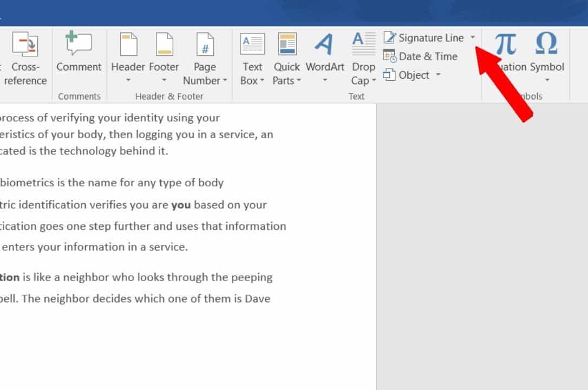Click the Omega Symbol icon
The width and height of the screenshot is (588, 390).
[546, 44]
